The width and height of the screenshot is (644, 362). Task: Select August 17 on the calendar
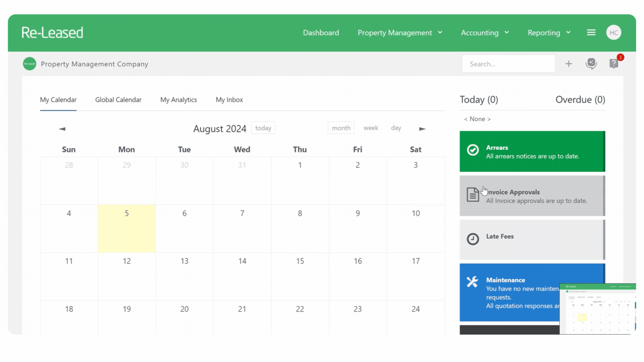pos(416,277)
